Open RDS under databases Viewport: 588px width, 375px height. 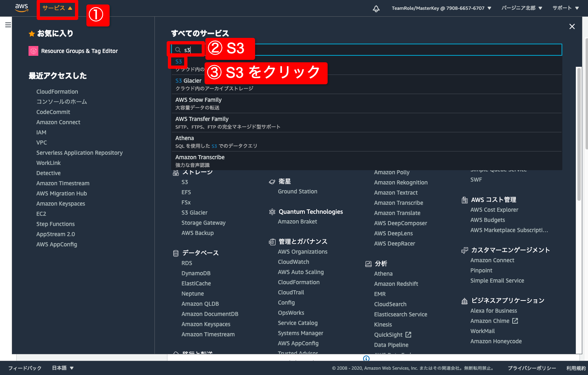click(x=187, y=263)
